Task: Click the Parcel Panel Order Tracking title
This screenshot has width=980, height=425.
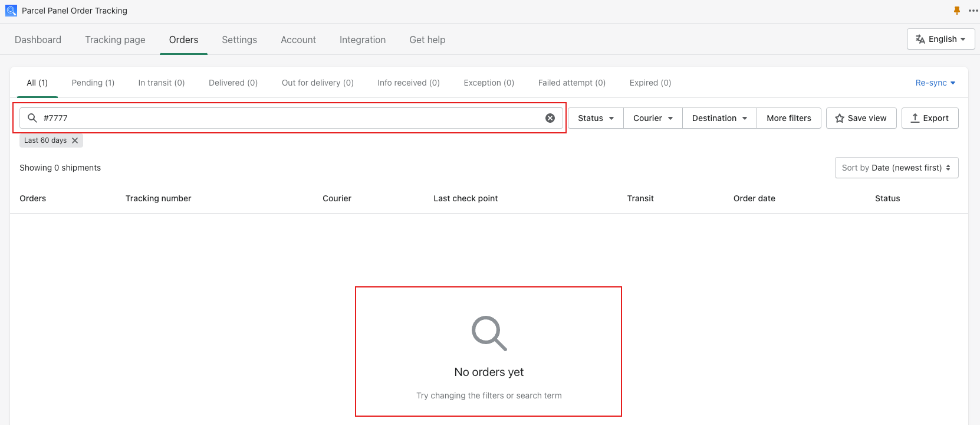Action: pyautogui.click(x=74, y=11)
